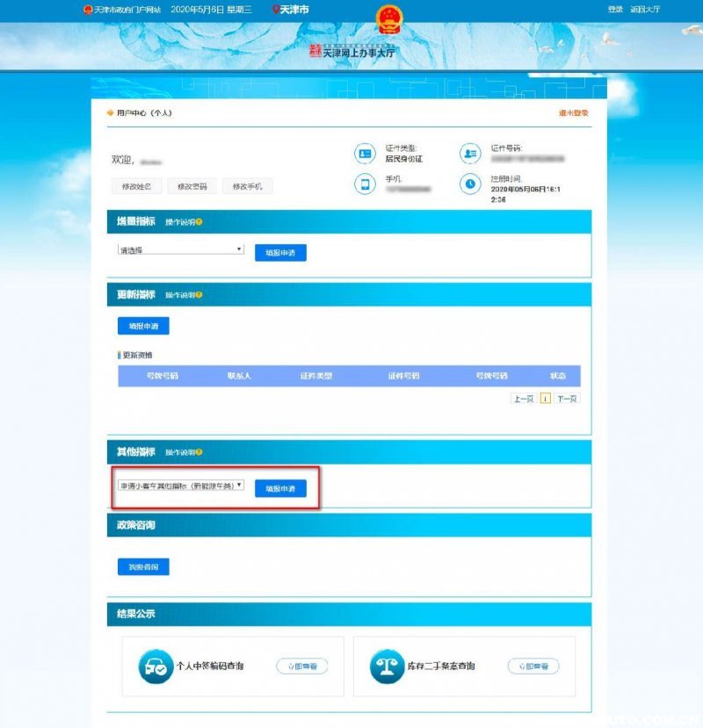This screenshot has width=703, height=728.
Task: Click the car icon for 个人中签编码查询
Action: pyautogui.click(x=156, y=667)
